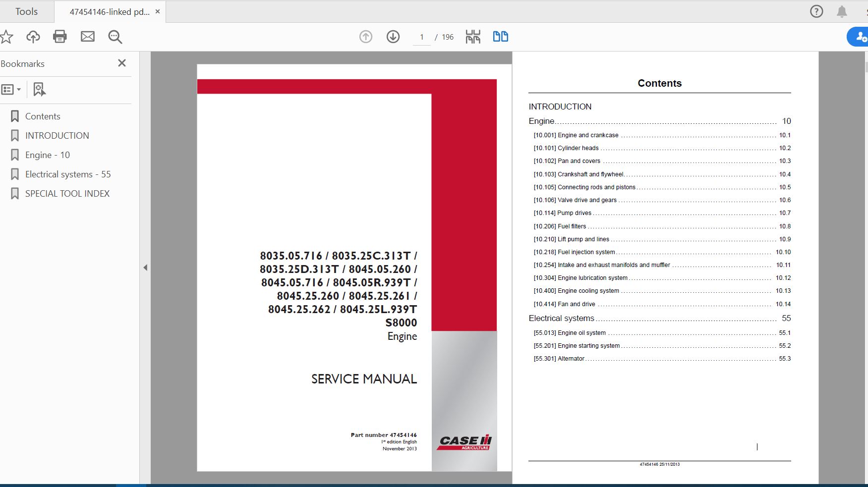The image size is (868, 487).
Task: Open the [10.400] Engine cooling system link
Action: pos(662,291)
